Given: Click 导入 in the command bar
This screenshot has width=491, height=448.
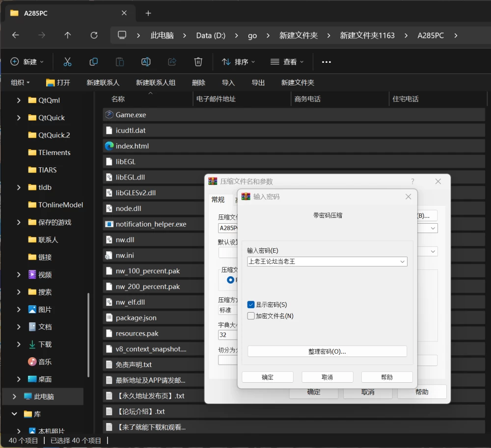Looking at the screenshot, I should point(228,82).
